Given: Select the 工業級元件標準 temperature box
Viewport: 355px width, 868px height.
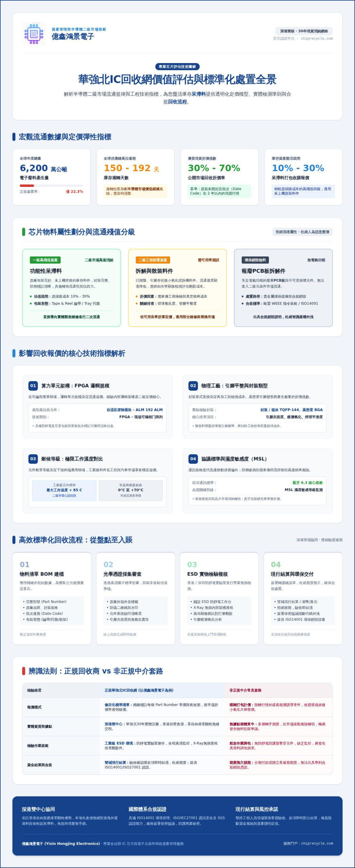Looking at the screenshot, I should click(64, 490).
